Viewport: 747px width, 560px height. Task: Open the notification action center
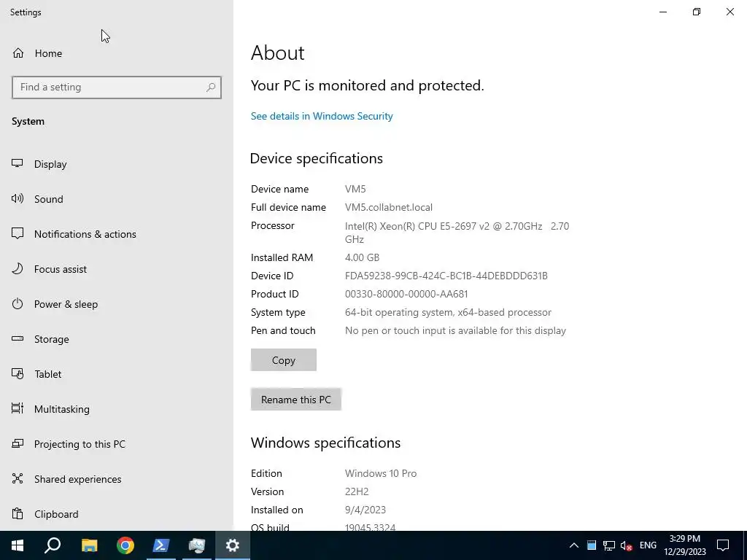coord(723,545)
